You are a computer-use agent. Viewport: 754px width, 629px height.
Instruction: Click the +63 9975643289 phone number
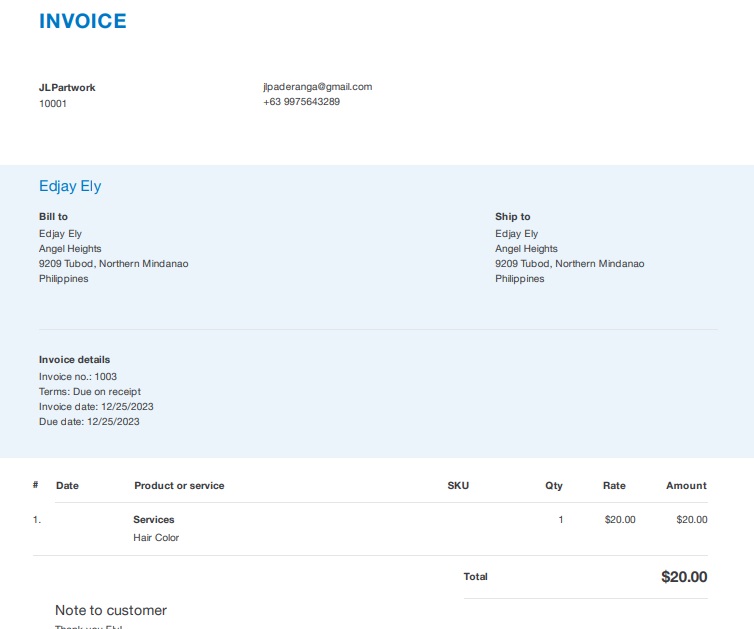(x=301, y=101)
